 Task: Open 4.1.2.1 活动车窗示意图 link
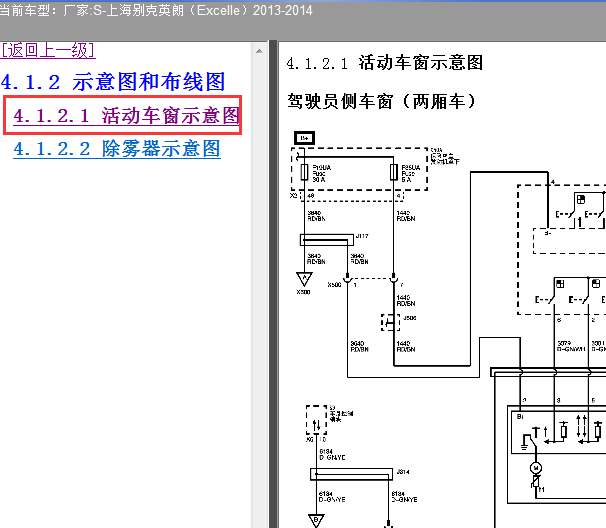[126, 116]
